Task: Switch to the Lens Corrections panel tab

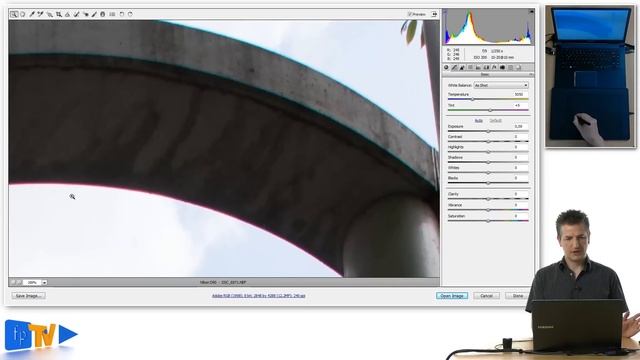Action: 486,67
